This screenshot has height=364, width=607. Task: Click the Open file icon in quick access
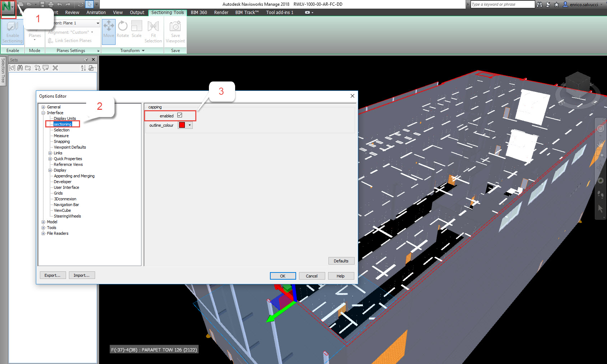tap(29, 4)
